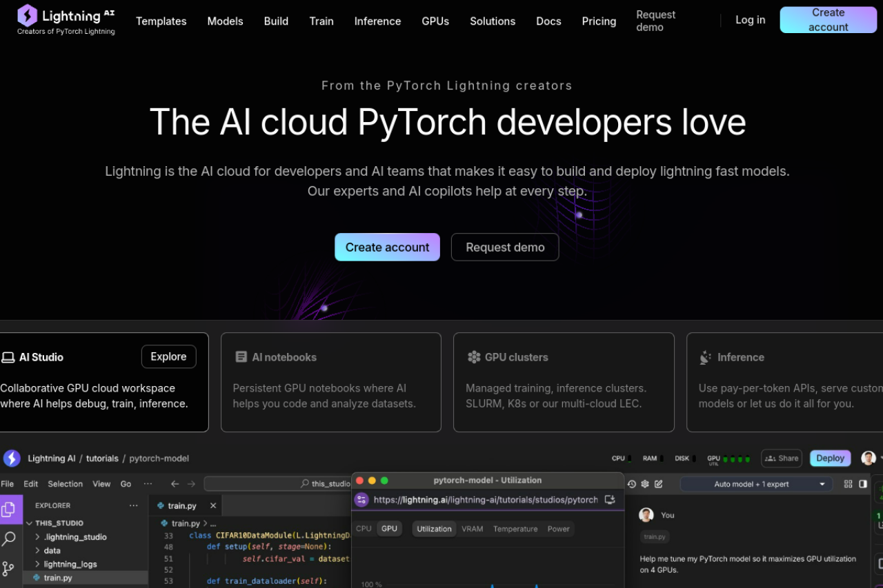883x588 pixels.
Task: Click the RAM usage indicator
Action: 653,458
